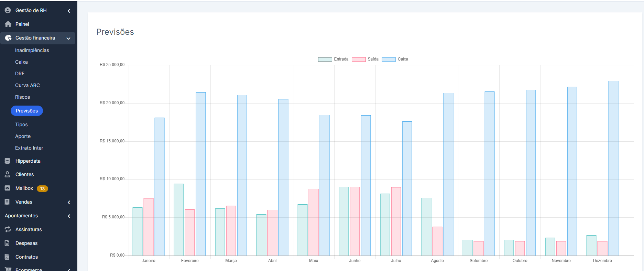This screenshot has width=644, height=271.
Task: Click the Painel home icon
Action: point(8,24)
